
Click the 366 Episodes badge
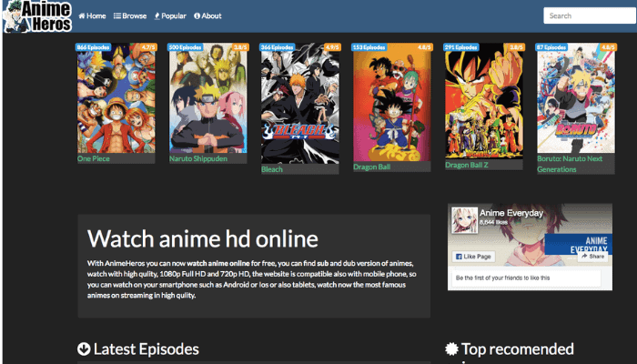click(277, 47)
